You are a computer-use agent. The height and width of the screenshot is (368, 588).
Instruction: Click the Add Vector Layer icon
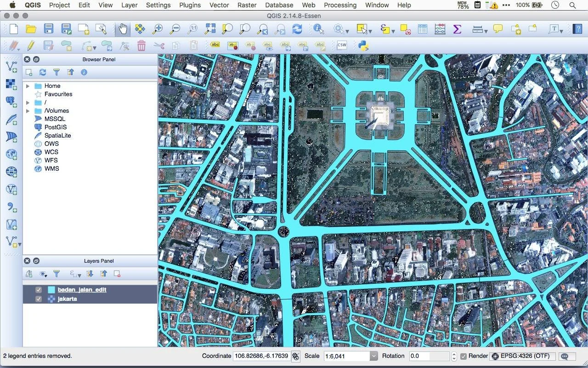point(11,67)
